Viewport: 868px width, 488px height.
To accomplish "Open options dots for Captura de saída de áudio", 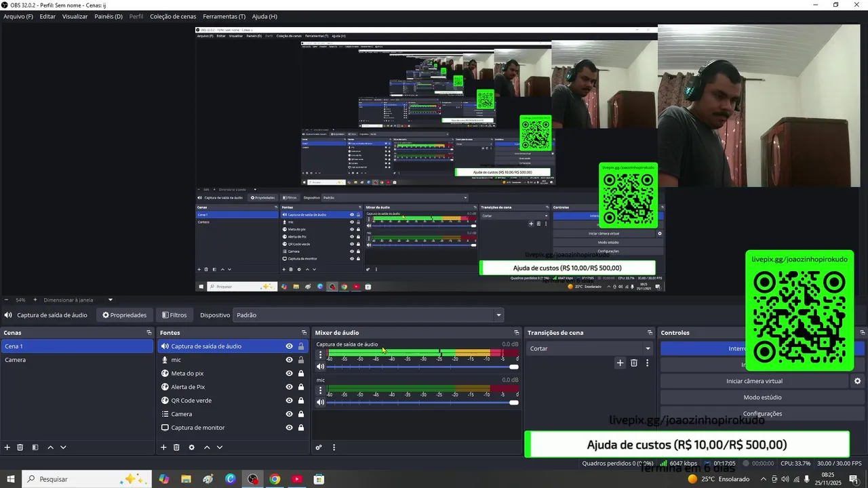I will [x=321, y=354].
